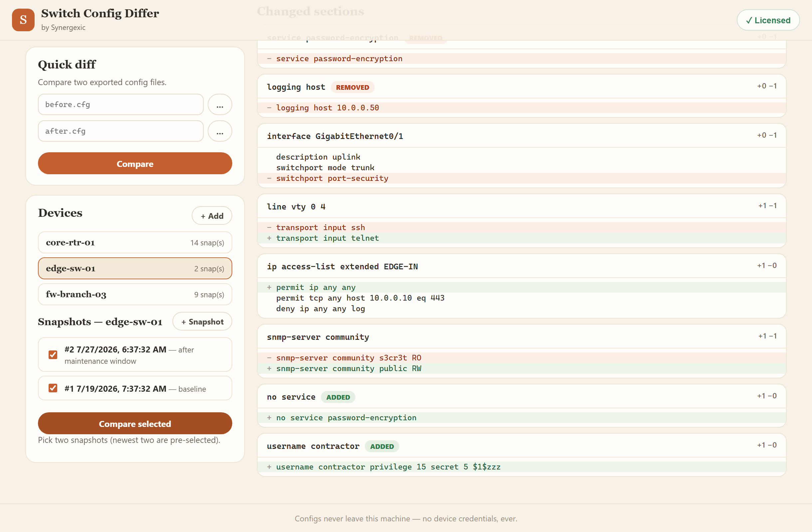Click +1 −1 counter on snmp-server community
This screenshot has height=532, width=812.
767,336
